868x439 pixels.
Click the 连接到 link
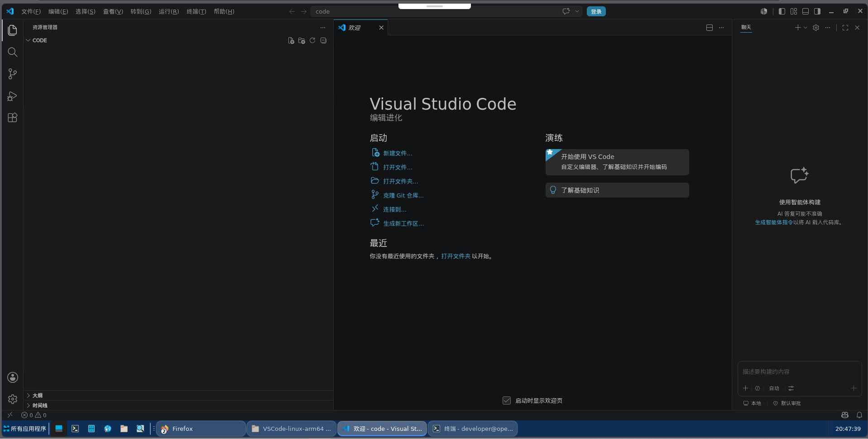(x=395, y=210)
